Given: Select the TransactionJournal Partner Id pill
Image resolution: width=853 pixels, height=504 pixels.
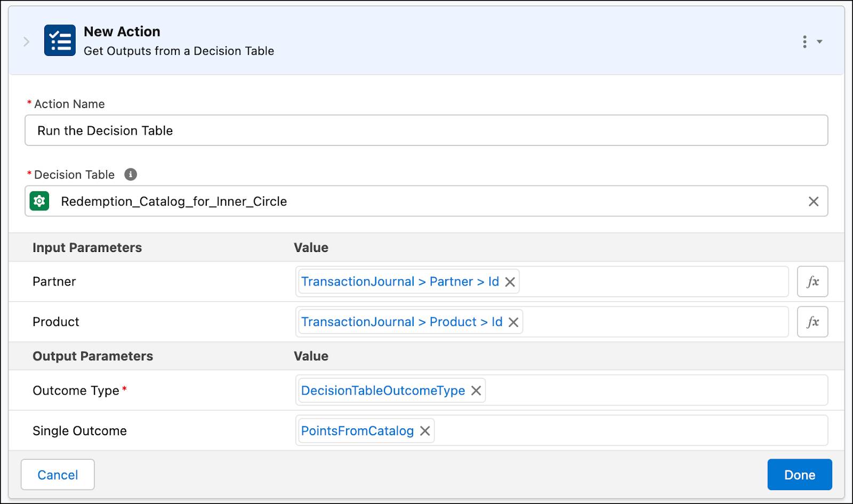Looking at the screenshot, I should pyautogui.click(x=400, y=281).
